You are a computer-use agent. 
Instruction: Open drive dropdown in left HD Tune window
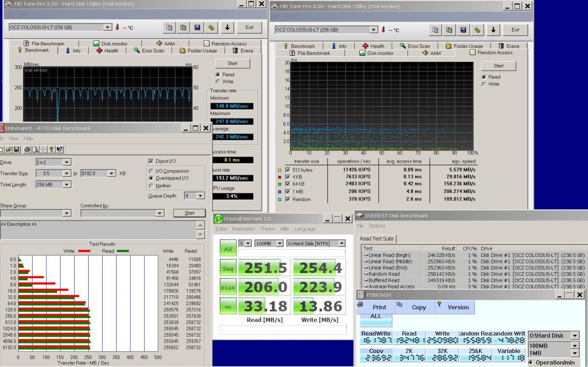coord(108,27)
